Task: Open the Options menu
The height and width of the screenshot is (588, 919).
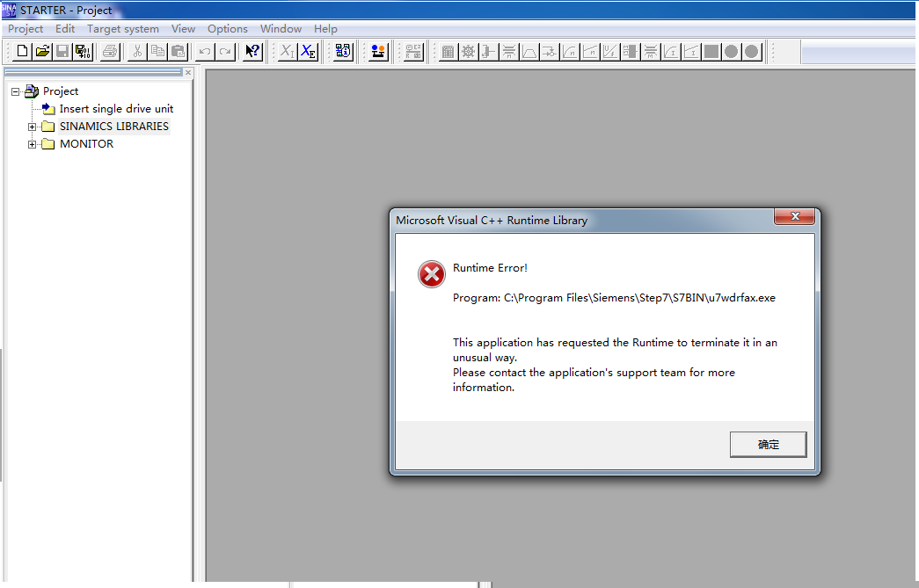Action: pyautogui.click(x=227, y=29)
